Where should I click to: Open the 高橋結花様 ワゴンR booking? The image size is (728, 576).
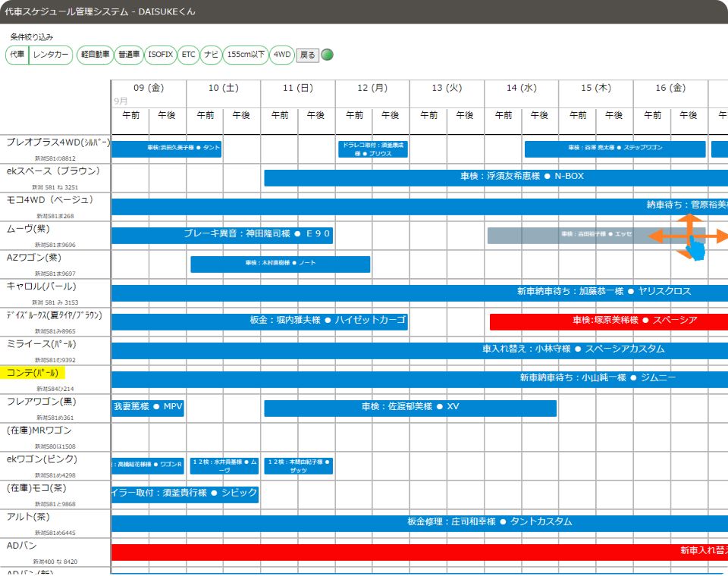point(148,465)
